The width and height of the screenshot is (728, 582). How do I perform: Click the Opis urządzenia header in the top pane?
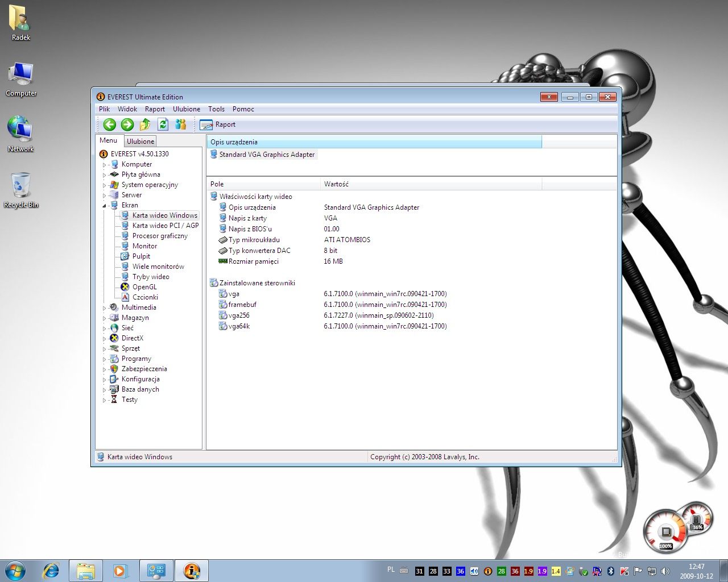tap(374, 142)
